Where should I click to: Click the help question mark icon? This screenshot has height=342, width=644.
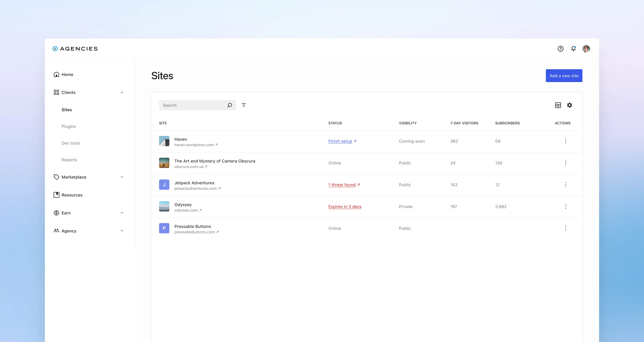click(x=560, y=48)
